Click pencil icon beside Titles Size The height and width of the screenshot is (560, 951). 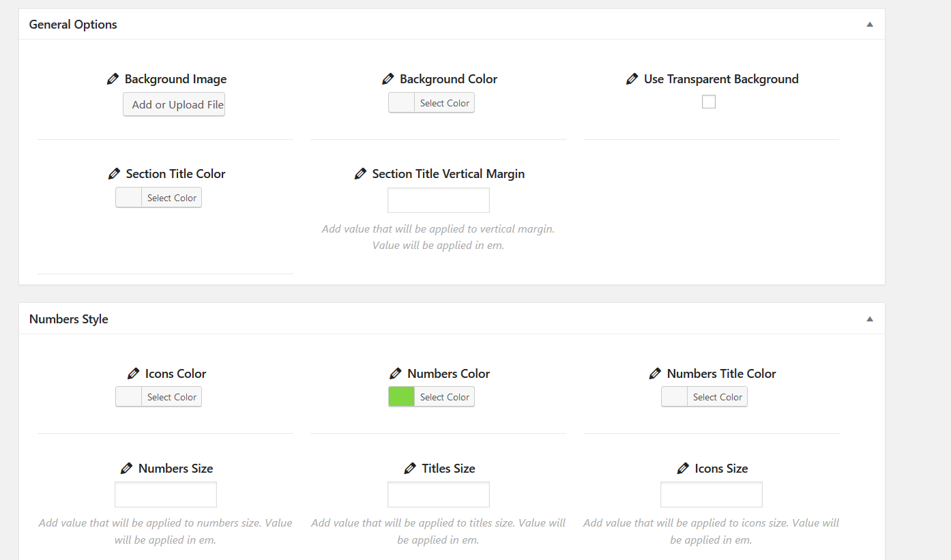click(410, 469)
